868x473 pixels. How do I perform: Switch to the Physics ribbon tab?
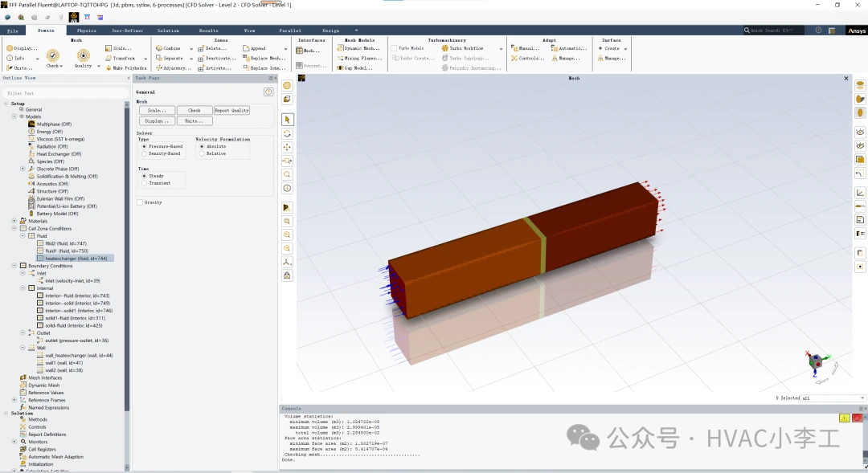point(86,31)
